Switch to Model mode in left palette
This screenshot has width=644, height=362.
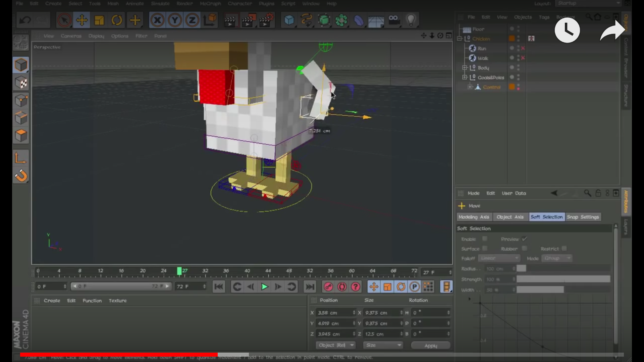[x=21, y=65]
